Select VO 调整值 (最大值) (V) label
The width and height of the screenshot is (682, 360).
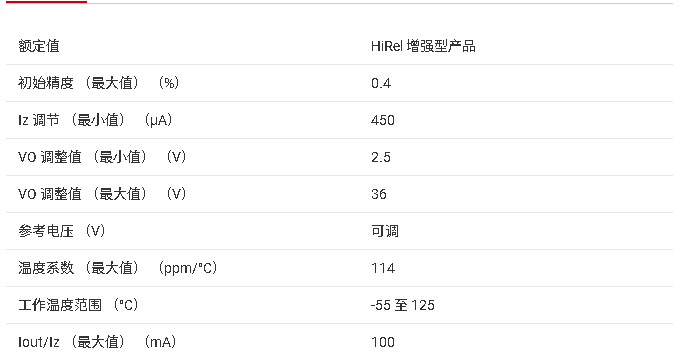(x=102, y=193)
